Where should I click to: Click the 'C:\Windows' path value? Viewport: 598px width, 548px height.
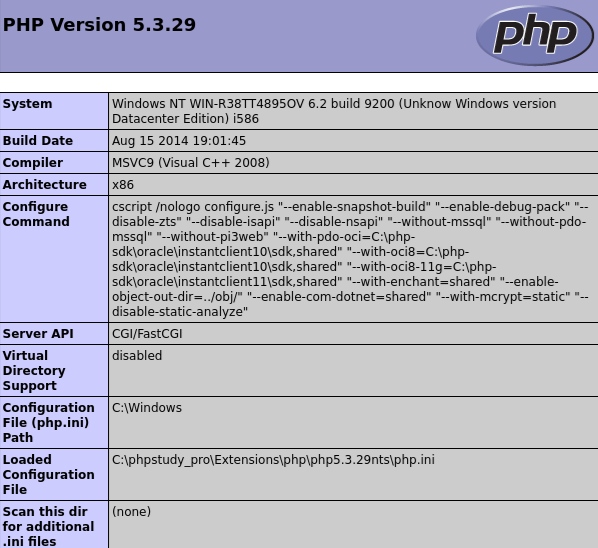(147, 408)
